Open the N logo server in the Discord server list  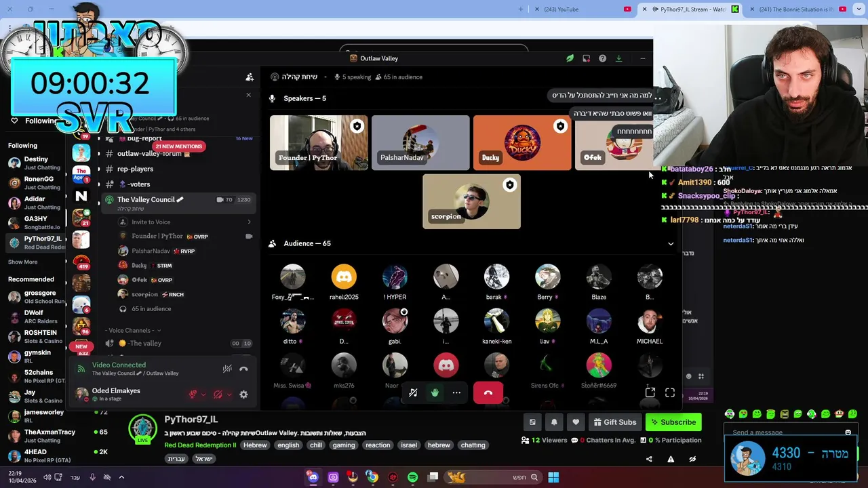click(x=81, y=196)
